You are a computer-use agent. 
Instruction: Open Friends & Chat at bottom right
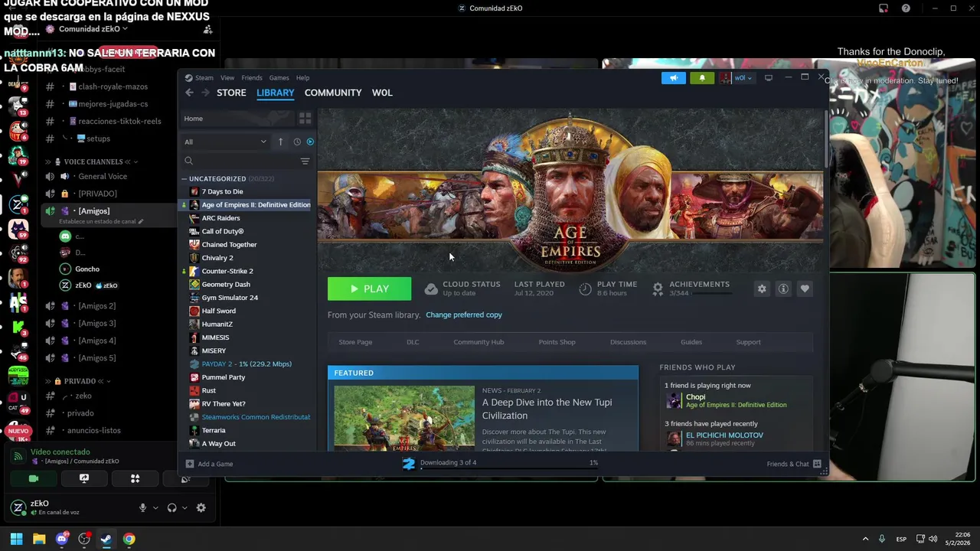[793, 464]
